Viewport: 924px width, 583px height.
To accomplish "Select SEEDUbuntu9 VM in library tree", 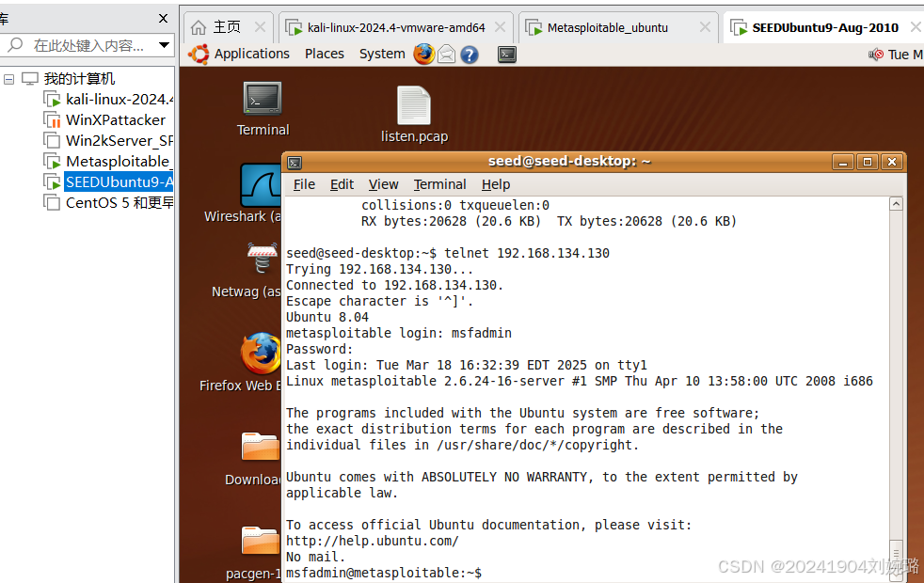I will 119,182.
